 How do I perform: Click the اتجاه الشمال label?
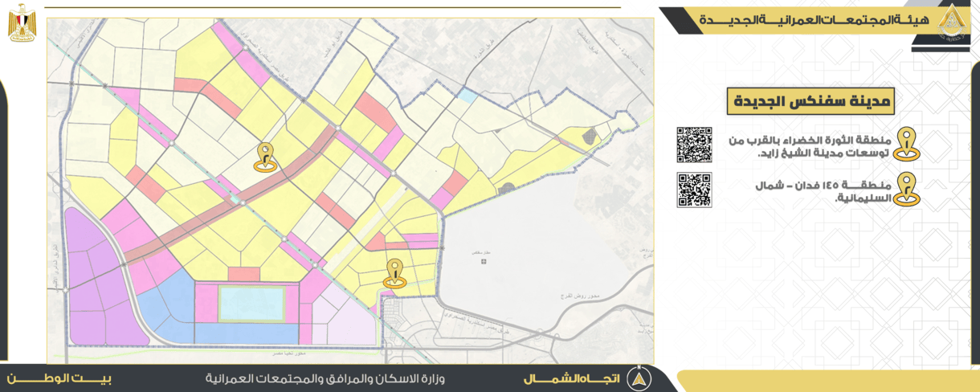point(572,378)
